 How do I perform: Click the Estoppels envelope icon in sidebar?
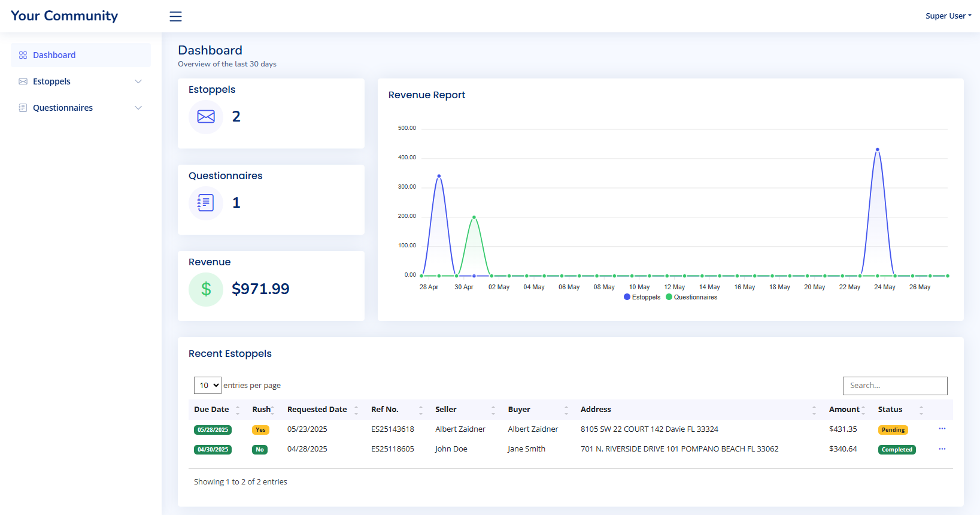coord(23,81)
